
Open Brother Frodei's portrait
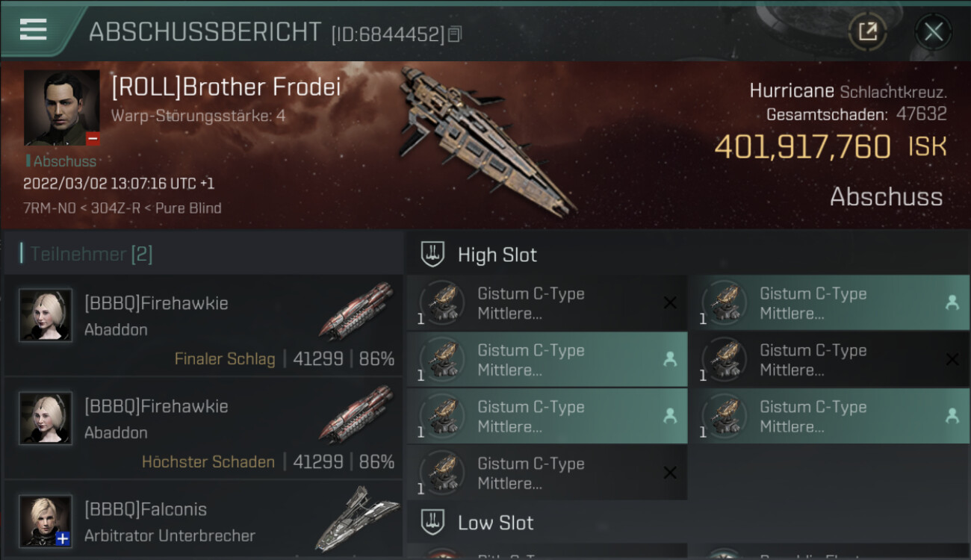click(61, 108)
